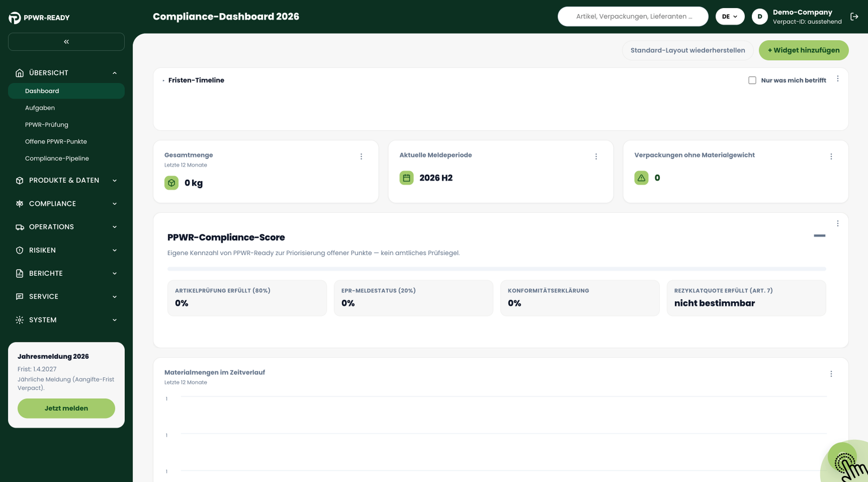
Task: Focus the search field for Artikel, Verpackungen
Action: pyautogui.click(x=633, y=17)
